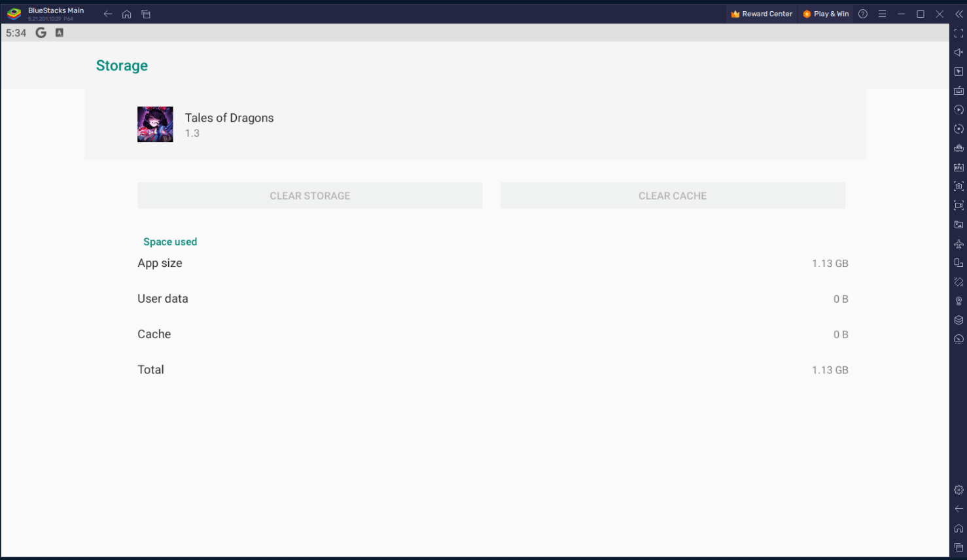
Task: Click the User data row label
Action: tap(163, 298)
